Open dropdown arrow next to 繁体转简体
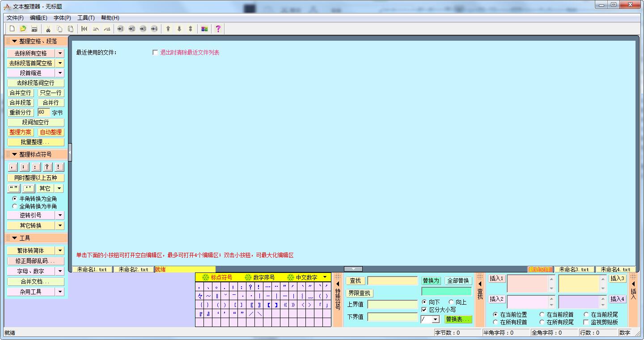644x340 pixels. point(60,251)
